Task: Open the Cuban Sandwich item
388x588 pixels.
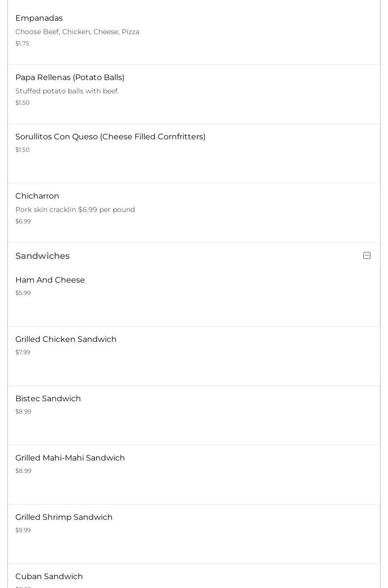Action: pos(49,577)
